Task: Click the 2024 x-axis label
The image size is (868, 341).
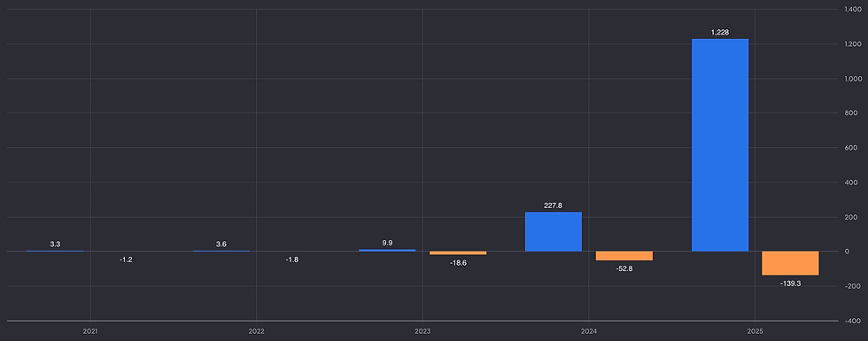Action: click(x=588, y=331)
